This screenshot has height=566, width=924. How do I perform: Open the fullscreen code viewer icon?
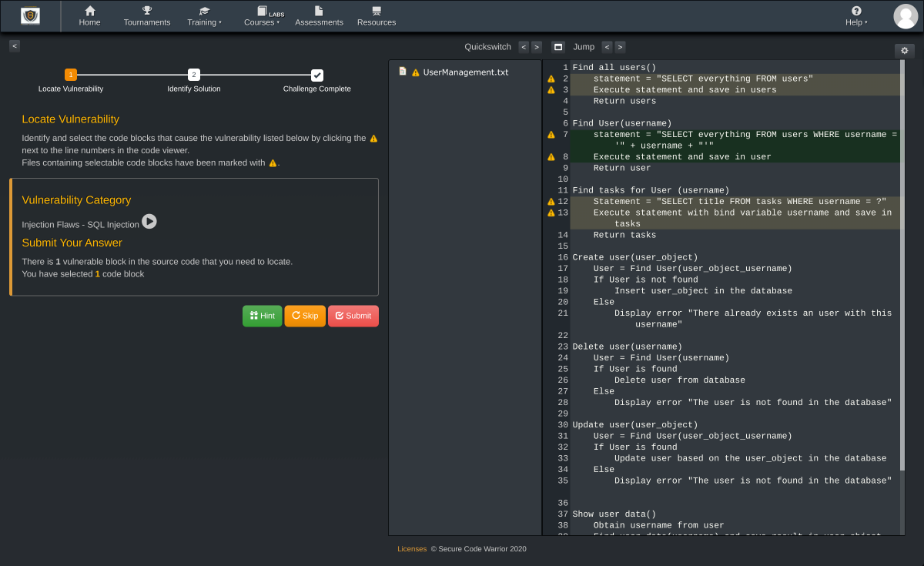tap(557, 46)
